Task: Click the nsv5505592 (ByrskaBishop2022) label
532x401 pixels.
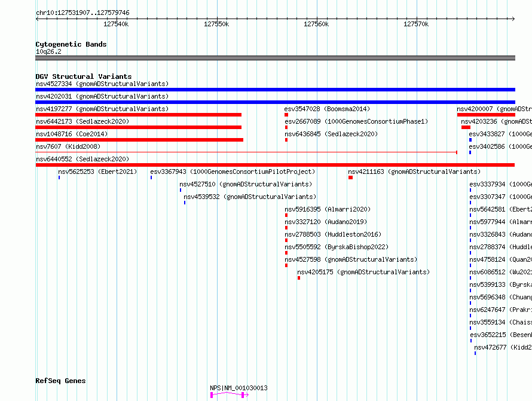Action: [x=337, y=247]
